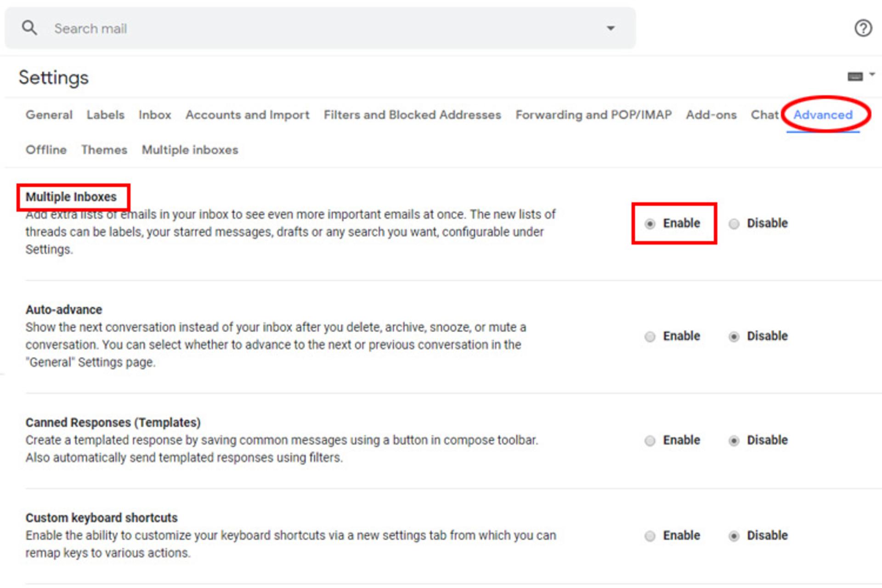The height and width of the screenshot is (588, 882).
Task: Open the Multiple inboxes tab
Action: pos(190,150)
